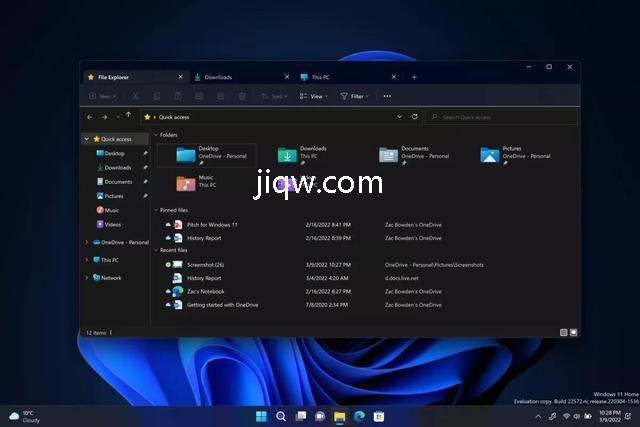This screenshot has width=640, height=427.
Task: Open the View dropdown menu
Action: tap(314, 96)
